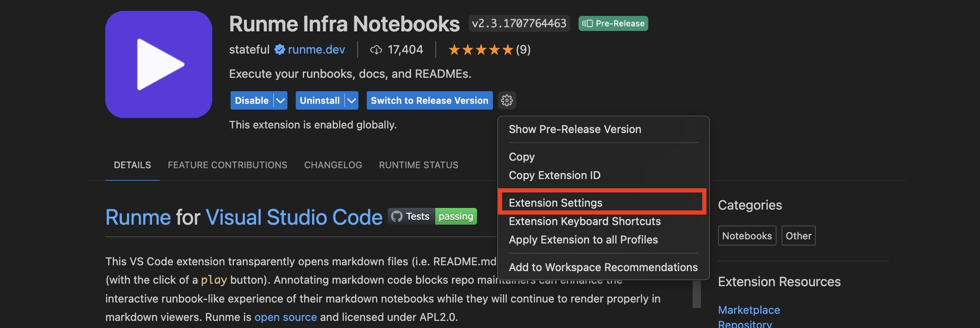Click Switch to Release Version
This screenshot has width=980, height=328.
tap(429, 100)
